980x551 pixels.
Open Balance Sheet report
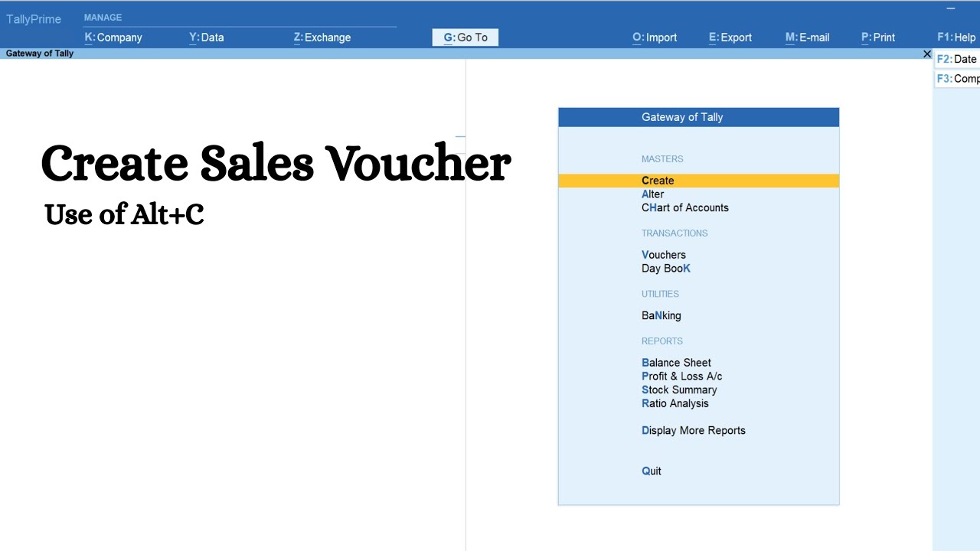pos(676,363)
